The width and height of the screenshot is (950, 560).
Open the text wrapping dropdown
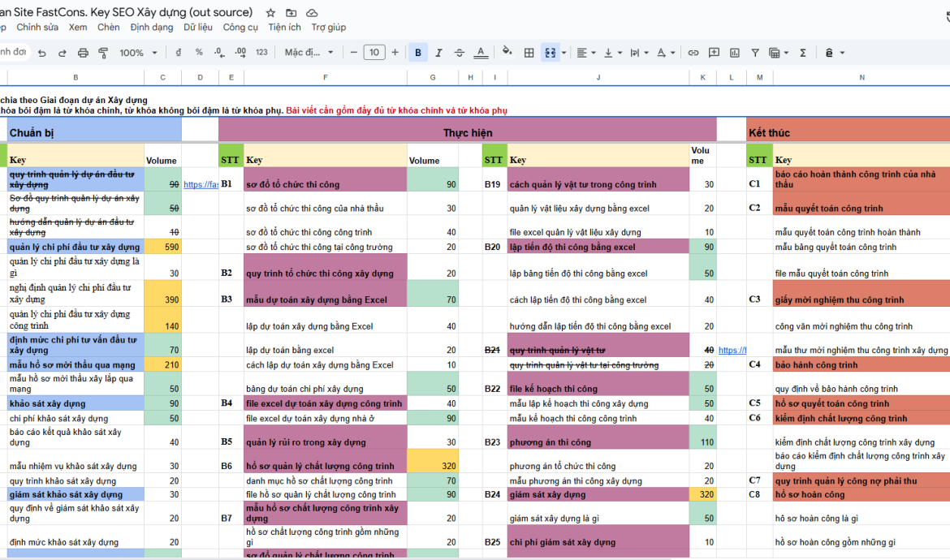click(639, 53)
